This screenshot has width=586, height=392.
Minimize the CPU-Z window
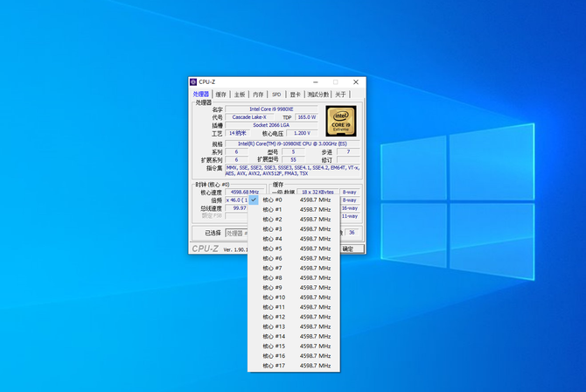point(316,82)
